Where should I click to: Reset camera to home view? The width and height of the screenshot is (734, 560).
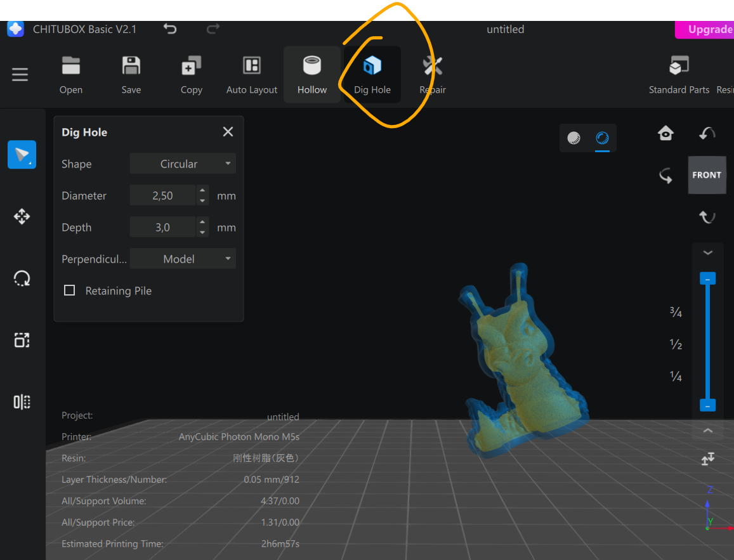665,133
